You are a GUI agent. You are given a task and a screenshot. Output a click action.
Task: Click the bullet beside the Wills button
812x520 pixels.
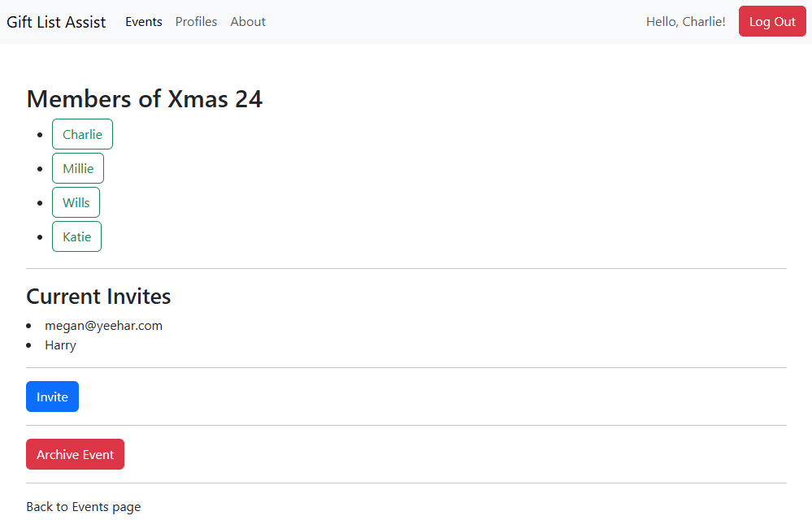coord(40,202)
